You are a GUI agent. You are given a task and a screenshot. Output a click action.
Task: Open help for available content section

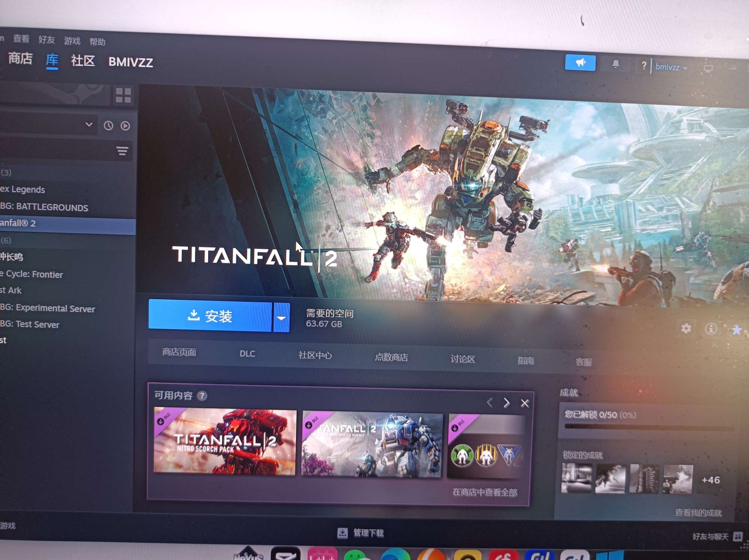[x=202, y=396]
